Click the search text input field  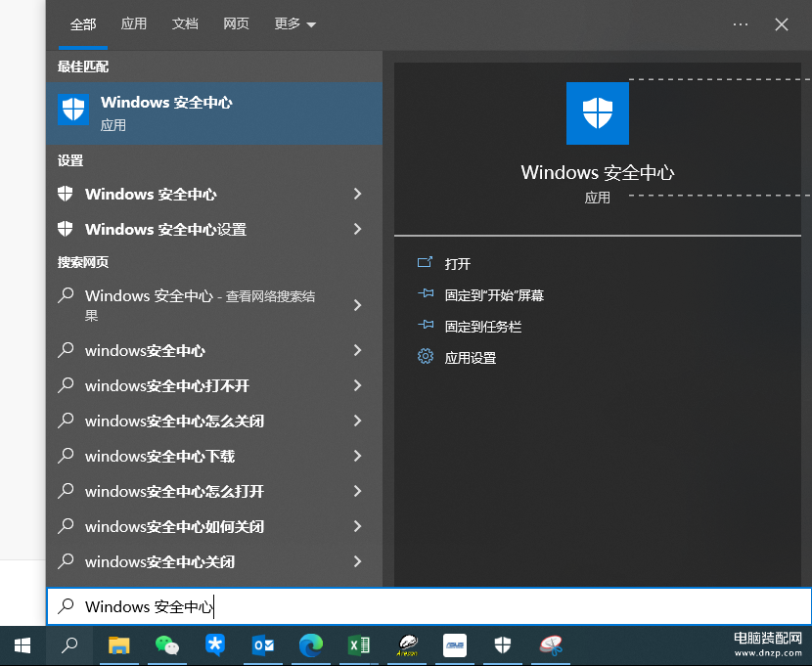(x=429, y=606)
